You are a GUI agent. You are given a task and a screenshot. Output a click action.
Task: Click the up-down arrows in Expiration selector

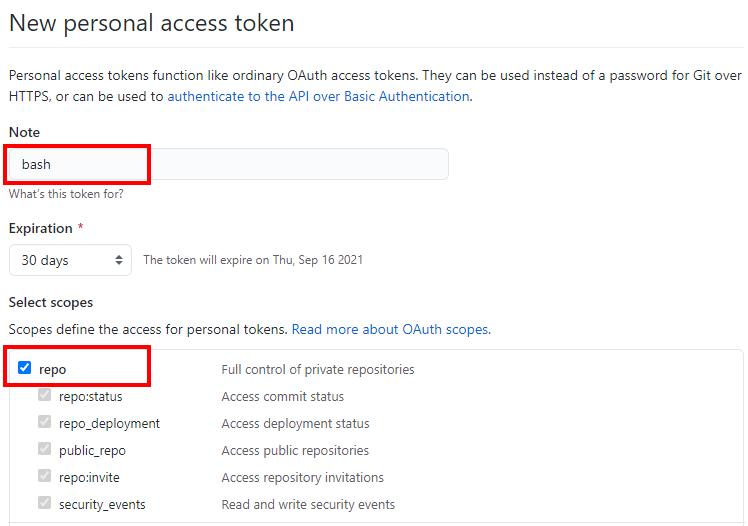pos(119,260)
